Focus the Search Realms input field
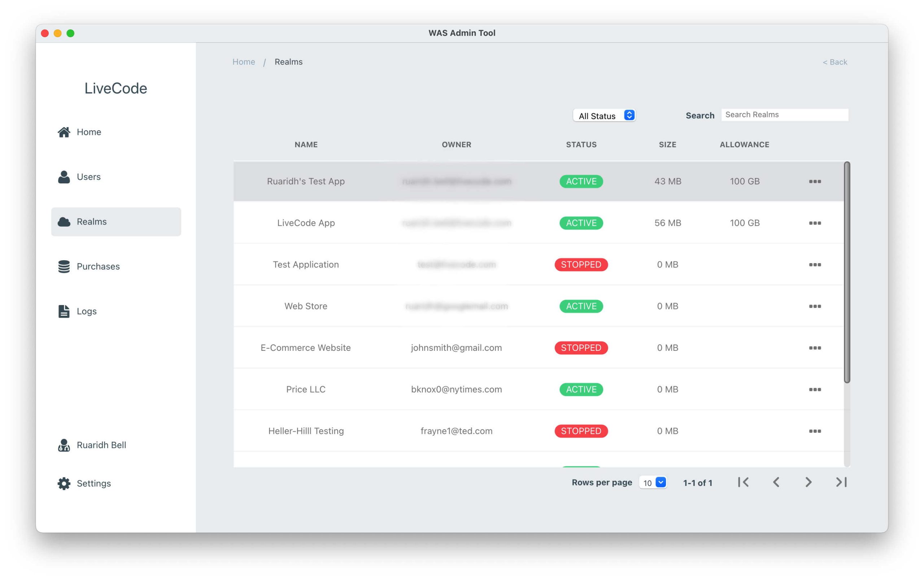Viewport: 924px width, 580px height. [784, 115]
